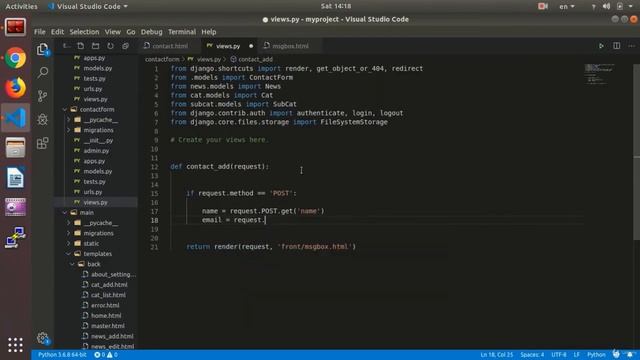Switch to the contact.html tab
Image resolution: width=640 pixels, height=360 pixels.
coord(170,46)
